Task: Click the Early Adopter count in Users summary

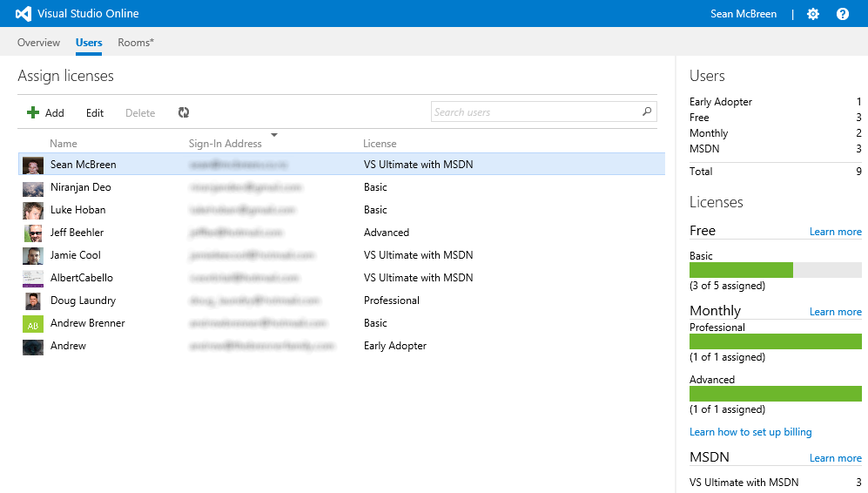Action: point(858,102)
